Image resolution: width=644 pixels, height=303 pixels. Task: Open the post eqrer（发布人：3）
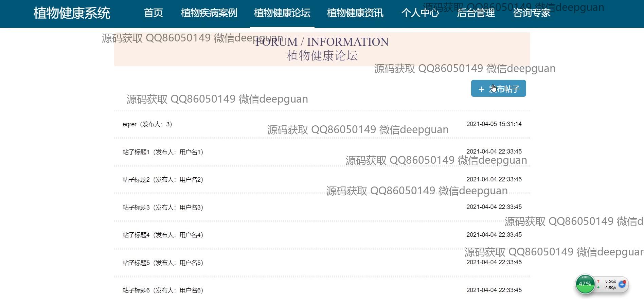147,124
